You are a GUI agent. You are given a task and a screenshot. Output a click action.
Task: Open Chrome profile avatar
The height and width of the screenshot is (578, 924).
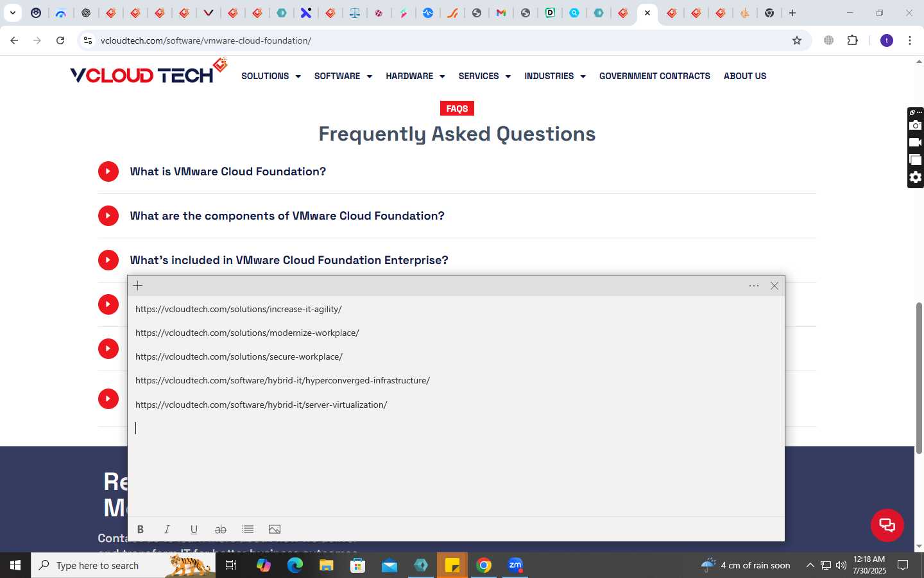point(887,40)
